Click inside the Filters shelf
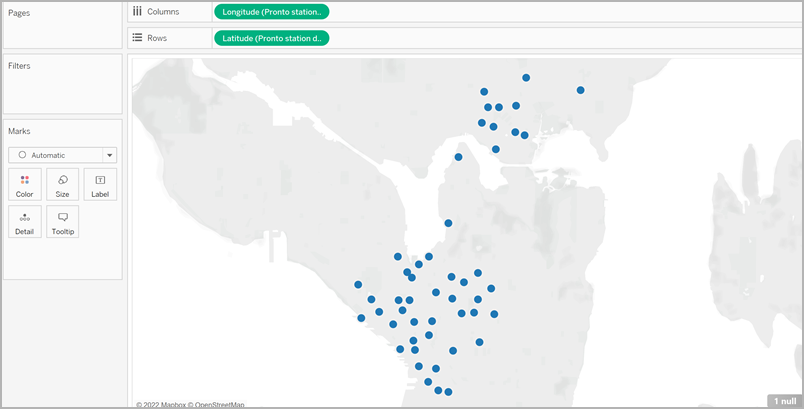Screen dimensions: 804x409 pos(62,90)
